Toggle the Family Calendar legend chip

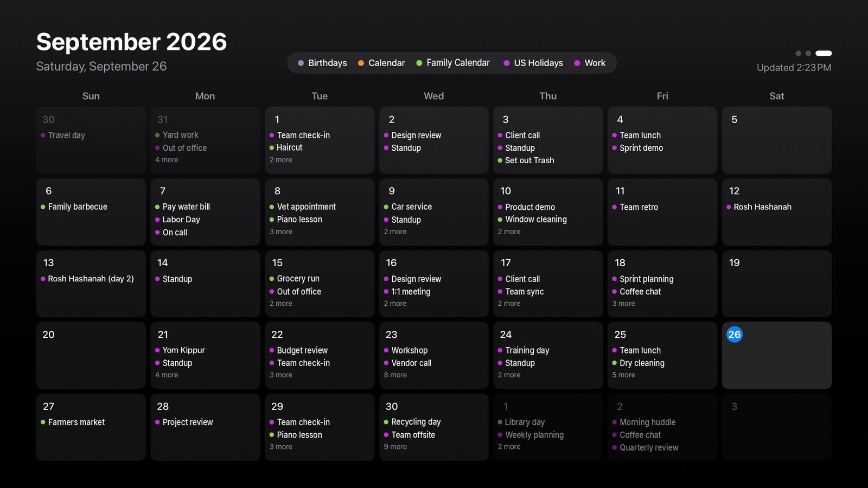(453, 63)
